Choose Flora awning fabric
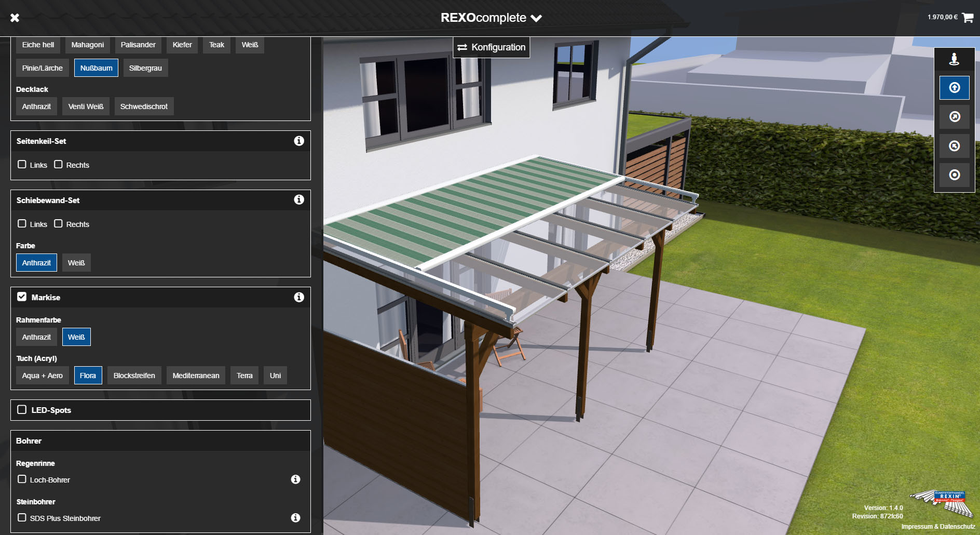 (88, 376)
